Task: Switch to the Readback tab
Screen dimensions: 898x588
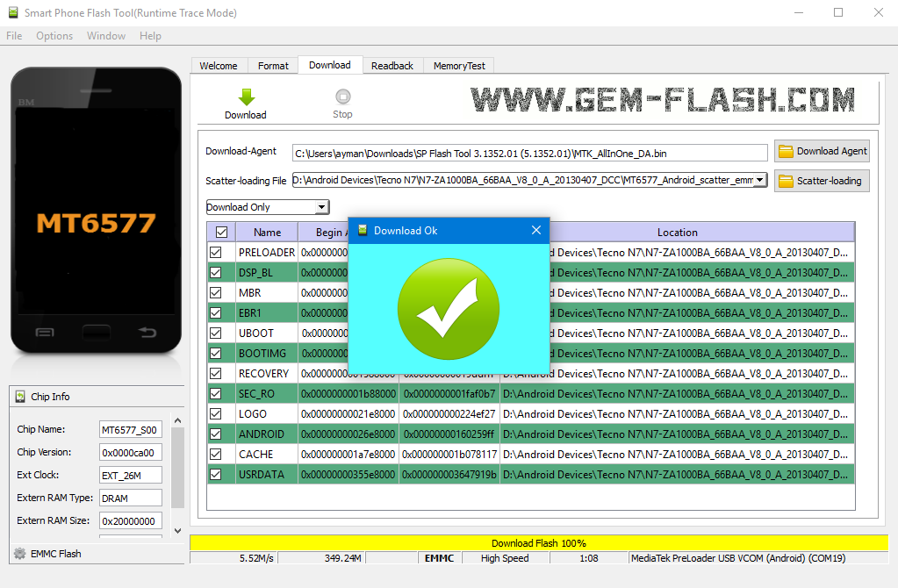Action: [392, 66]
